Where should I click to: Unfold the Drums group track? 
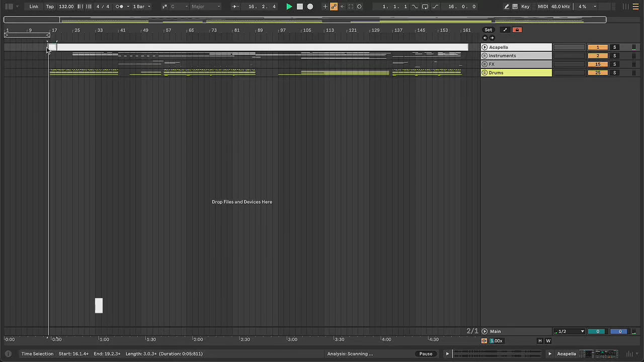coord(485,73)
